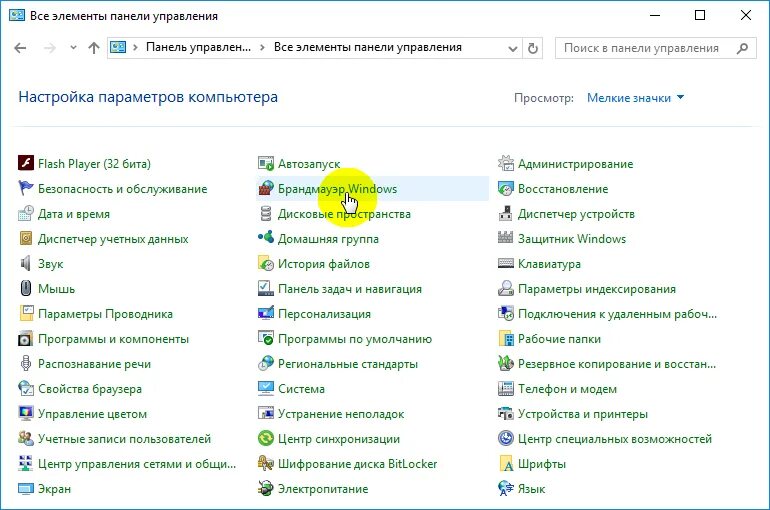770x510 pixels.
Task: Click the search magnifier icon
Action: (x=743, y=48)
